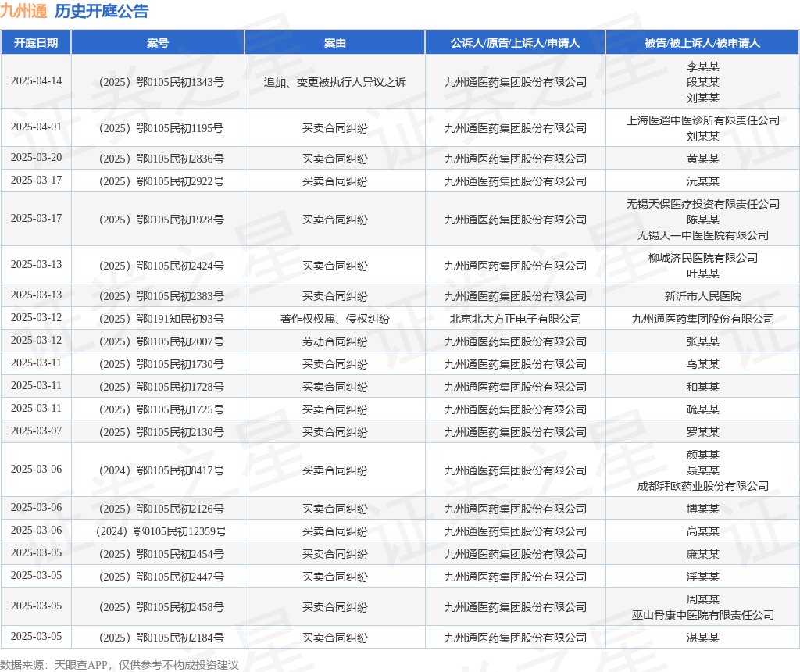Screen dimensions: 800x672
Task: Click defendant 和某某
Action: [703, 387]
